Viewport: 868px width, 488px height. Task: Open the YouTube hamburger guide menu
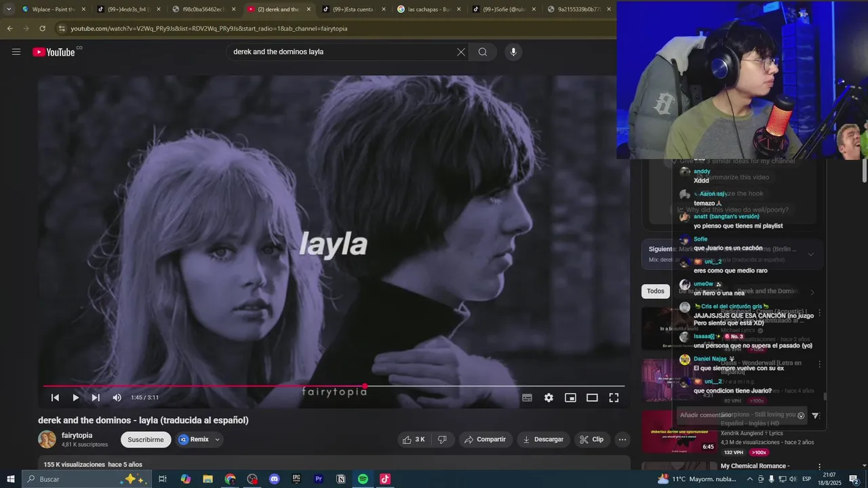pos(16,52)
